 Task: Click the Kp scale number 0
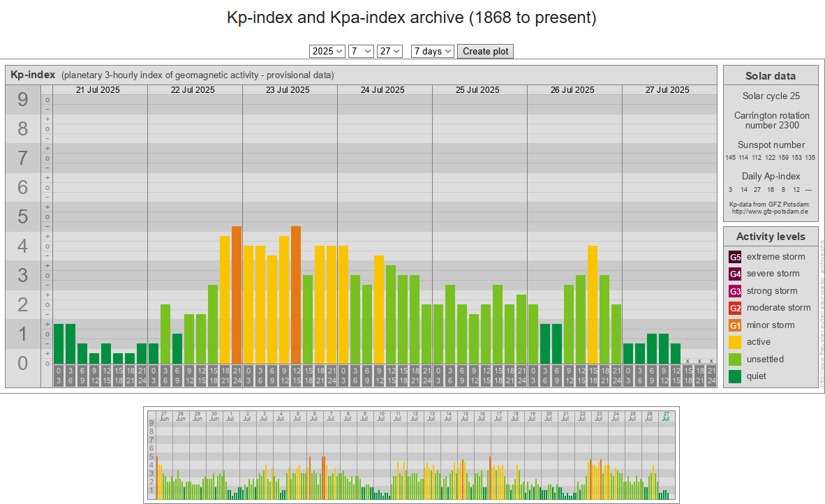22,363
